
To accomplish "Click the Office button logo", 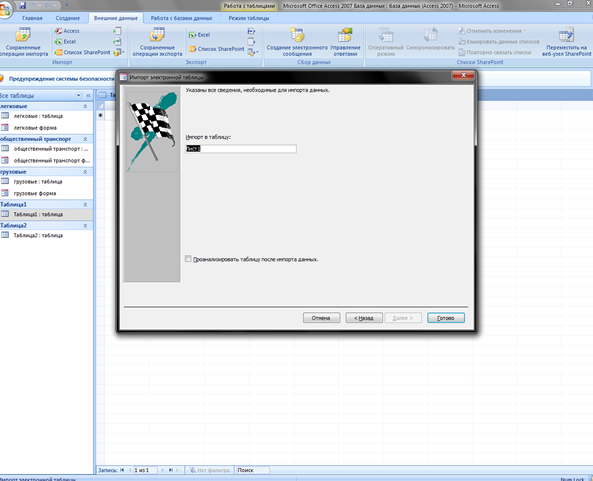I will (x=5, y=9).
